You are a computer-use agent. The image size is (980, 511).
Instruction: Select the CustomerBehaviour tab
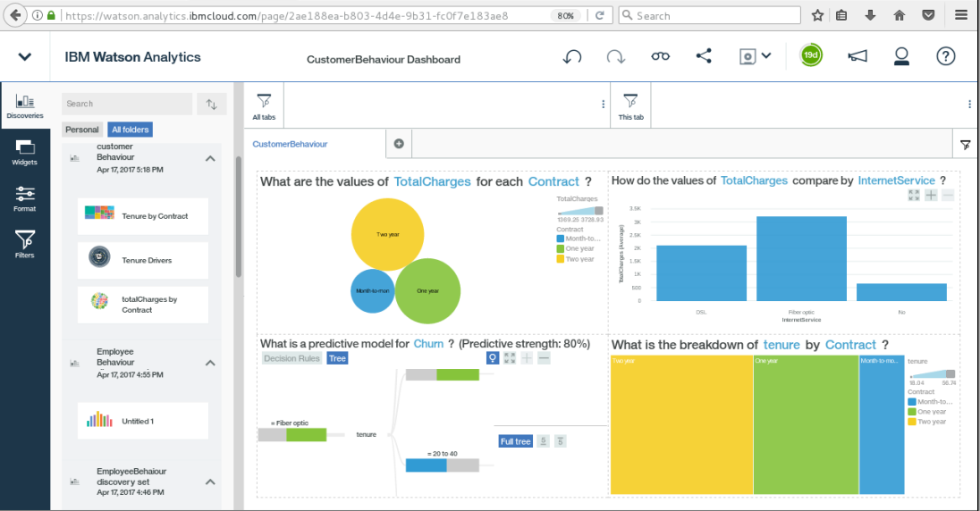pos(290,144)
